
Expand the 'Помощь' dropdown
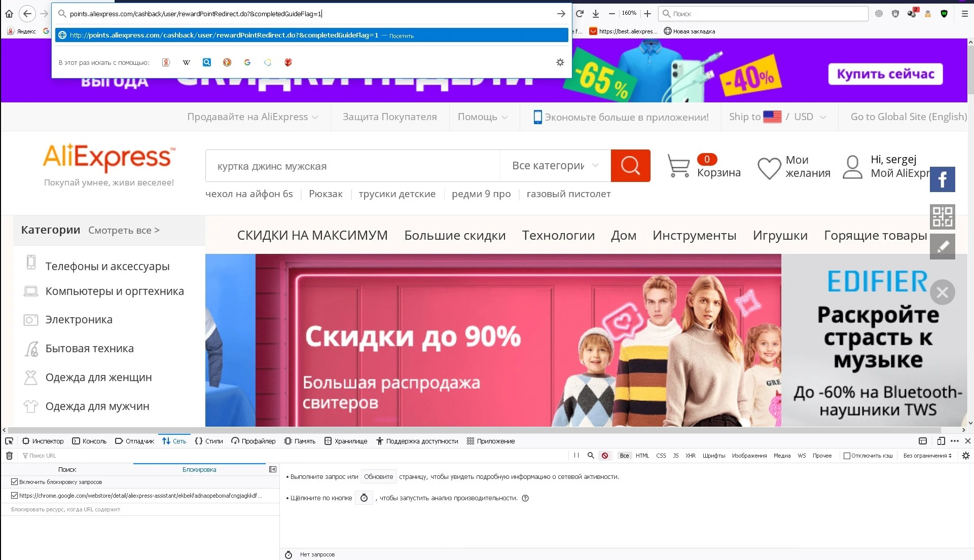pyautogui.click(x=483, y=117)
